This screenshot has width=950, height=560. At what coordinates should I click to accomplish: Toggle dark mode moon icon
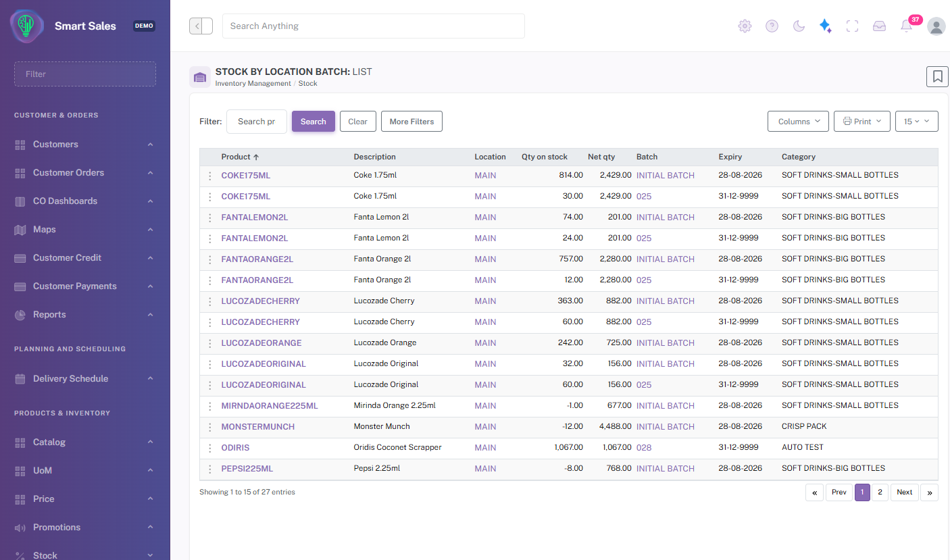tap(799, 26)
